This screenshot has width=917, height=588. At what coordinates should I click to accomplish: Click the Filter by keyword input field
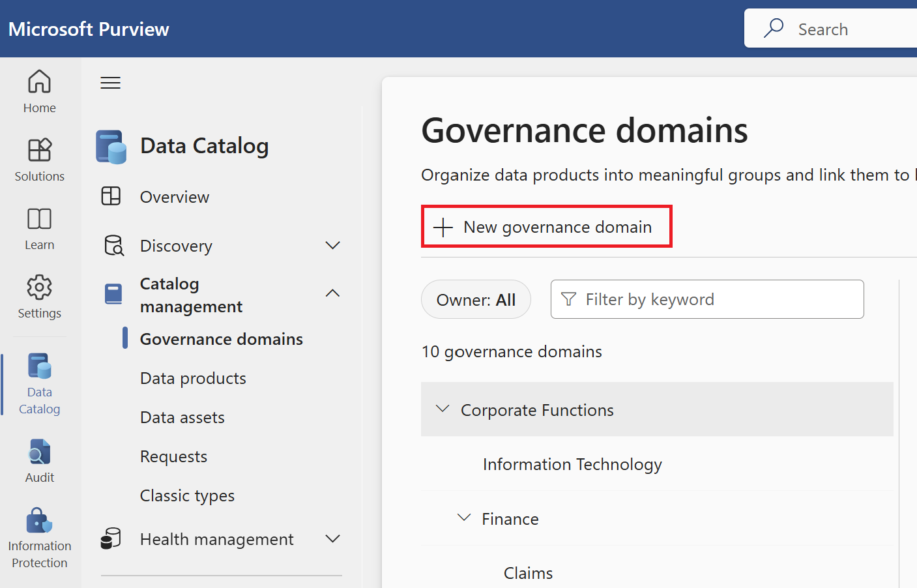pos(707,299)
